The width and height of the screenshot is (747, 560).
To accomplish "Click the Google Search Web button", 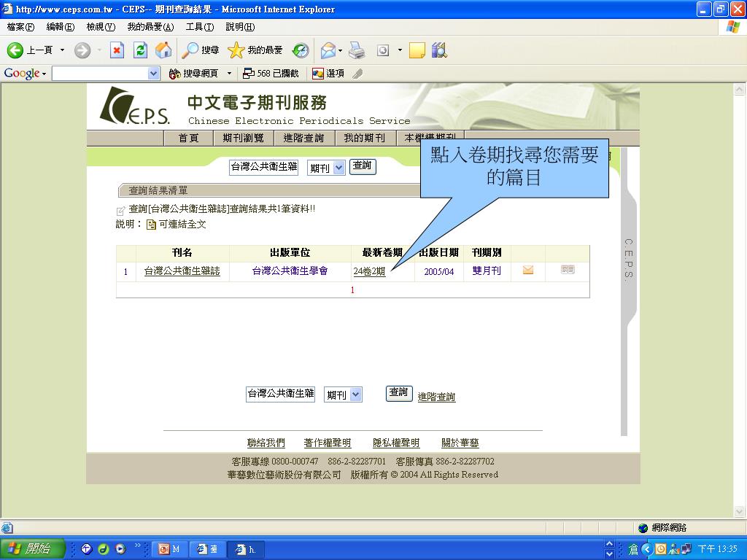I will pos(194,74).
